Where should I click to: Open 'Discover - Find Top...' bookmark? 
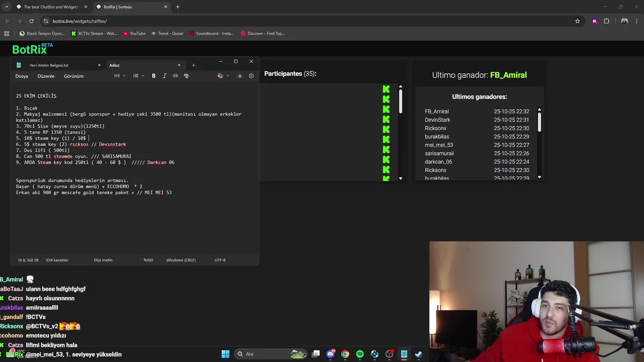point(263,34)
